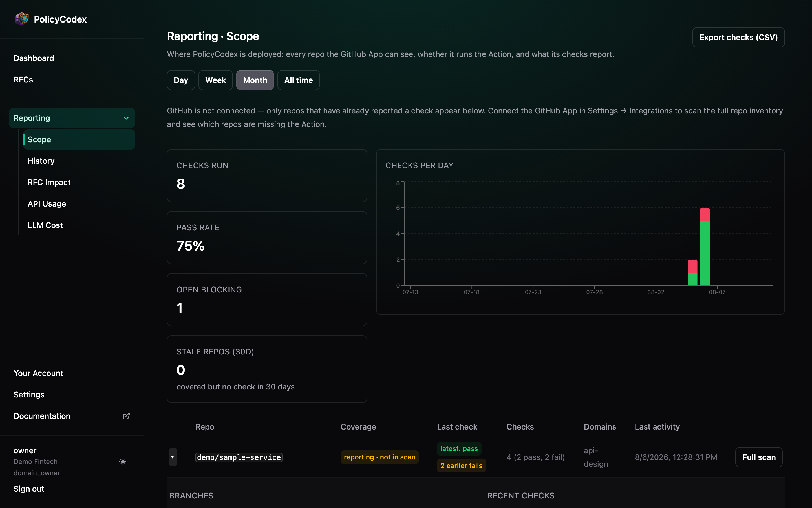
Task: Click the shorter bar near 08-02 in the chart
Action: [x=692, y=272]
